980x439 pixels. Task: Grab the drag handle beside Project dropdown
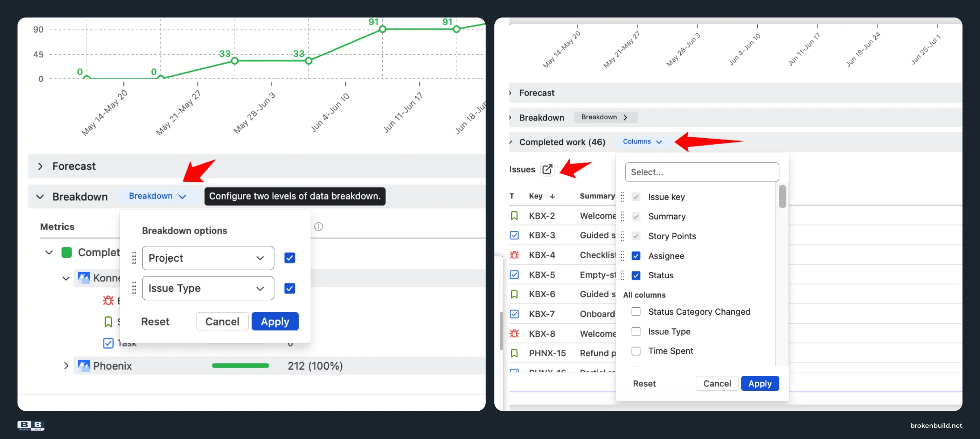(134, 258)
